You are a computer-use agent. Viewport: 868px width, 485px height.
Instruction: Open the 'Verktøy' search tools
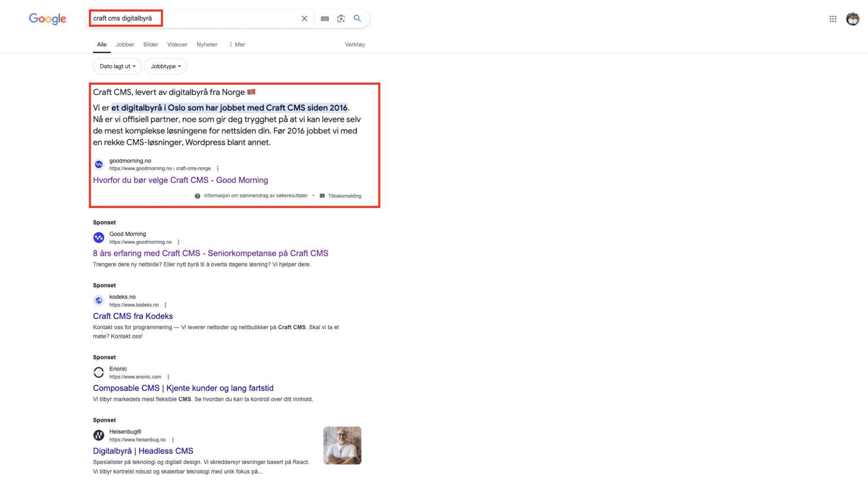point(355,44)
